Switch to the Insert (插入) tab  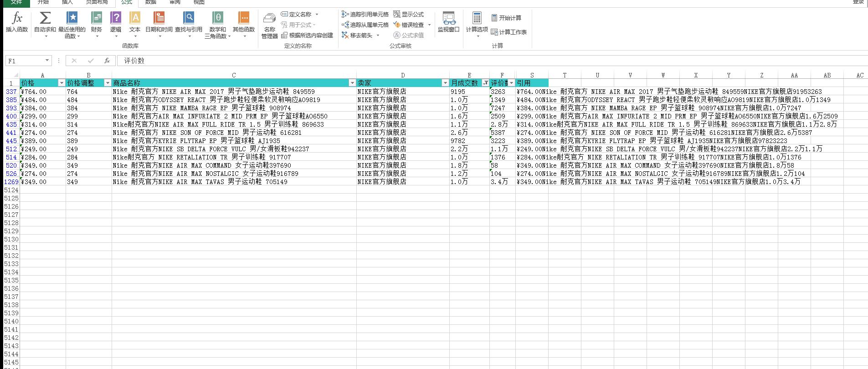click(67, 2)
